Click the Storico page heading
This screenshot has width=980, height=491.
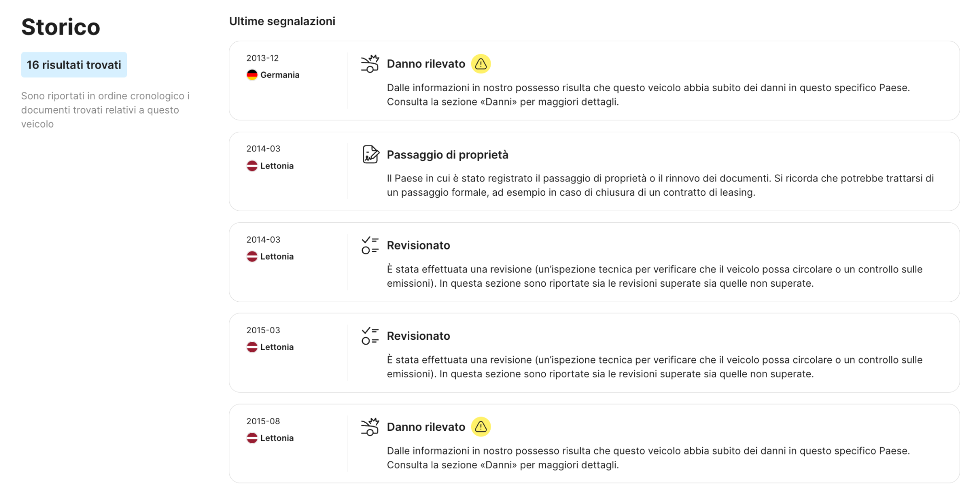pyautogui.click(x=60, y=26)
